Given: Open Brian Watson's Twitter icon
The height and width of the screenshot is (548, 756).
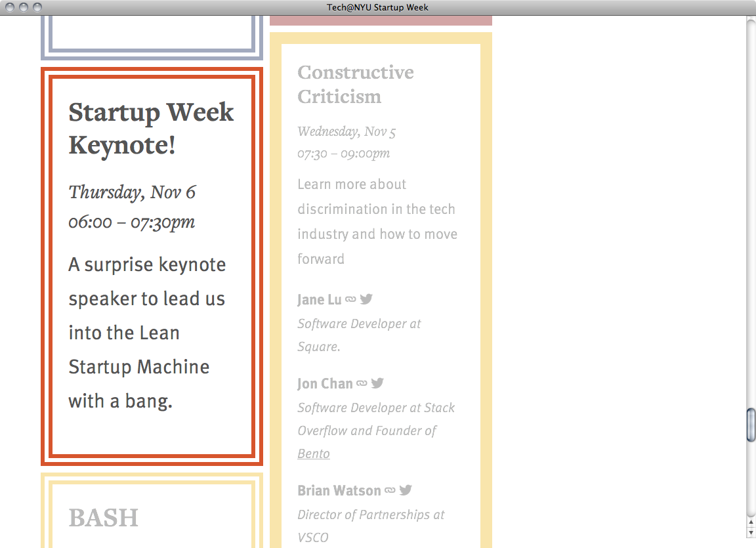Looking at the screenshot, I should [x=406, y=490].
